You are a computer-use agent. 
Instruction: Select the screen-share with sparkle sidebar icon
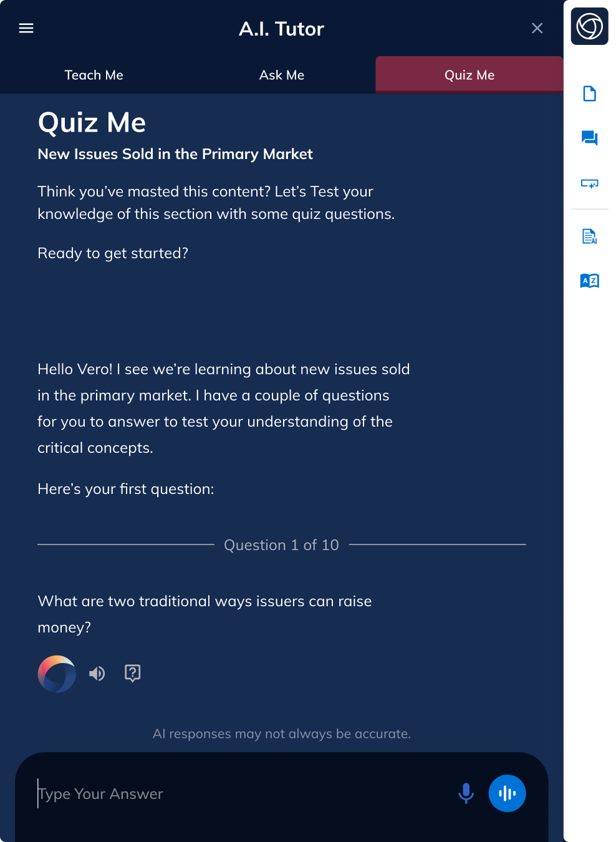[x=589, y=184]
